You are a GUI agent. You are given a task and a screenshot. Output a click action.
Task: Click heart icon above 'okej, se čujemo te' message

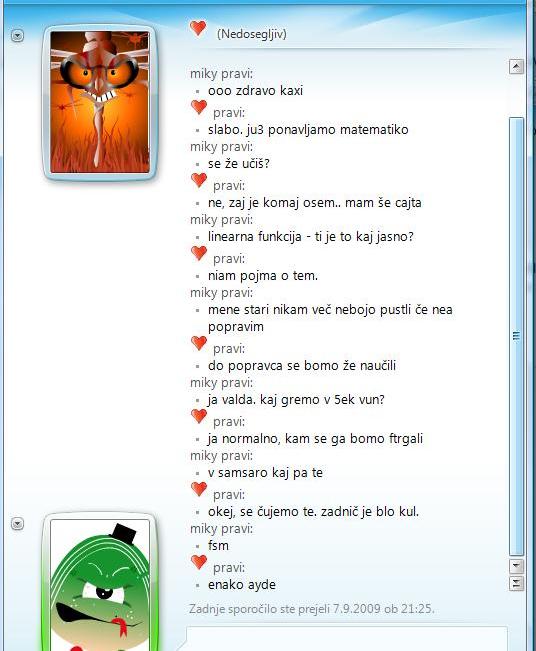point(199,489)
